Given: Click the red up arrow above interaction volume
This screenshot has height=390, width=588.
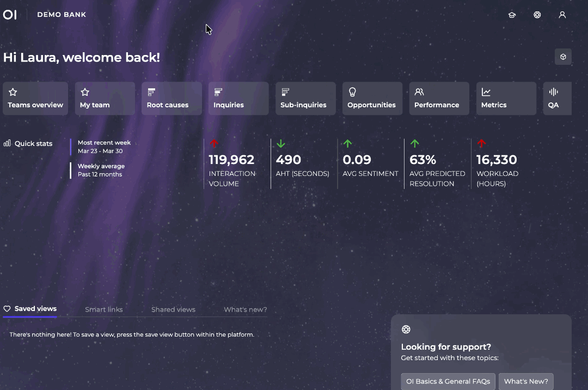Looking at the screenshot, I should (214, 143).
